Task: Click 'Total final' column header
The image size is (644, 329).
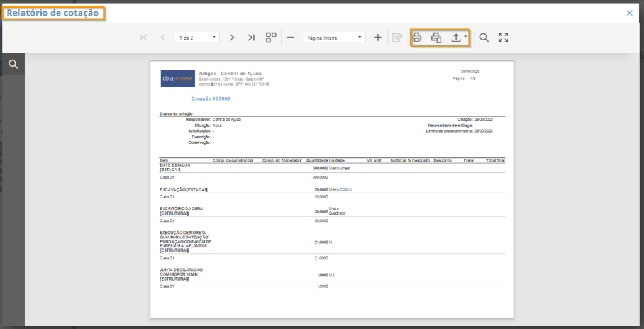Action: click(x=496, y=160)
